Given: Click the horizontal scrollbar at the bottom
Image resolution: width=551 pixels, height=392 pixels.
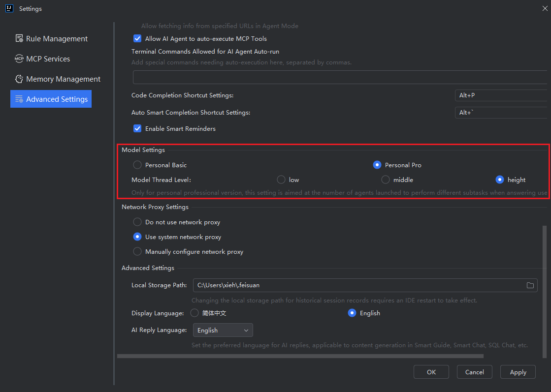Looking at the screenshot, I should click(x=300, y=356).
